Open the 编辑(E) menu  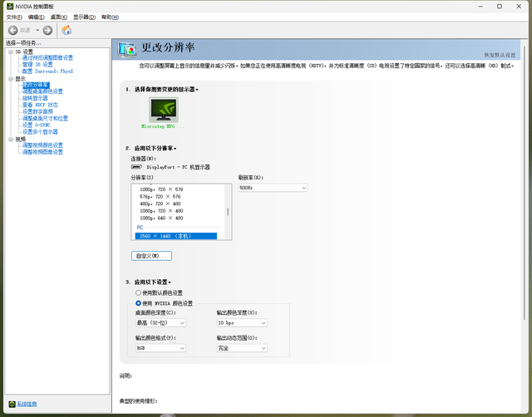point(36,17)
